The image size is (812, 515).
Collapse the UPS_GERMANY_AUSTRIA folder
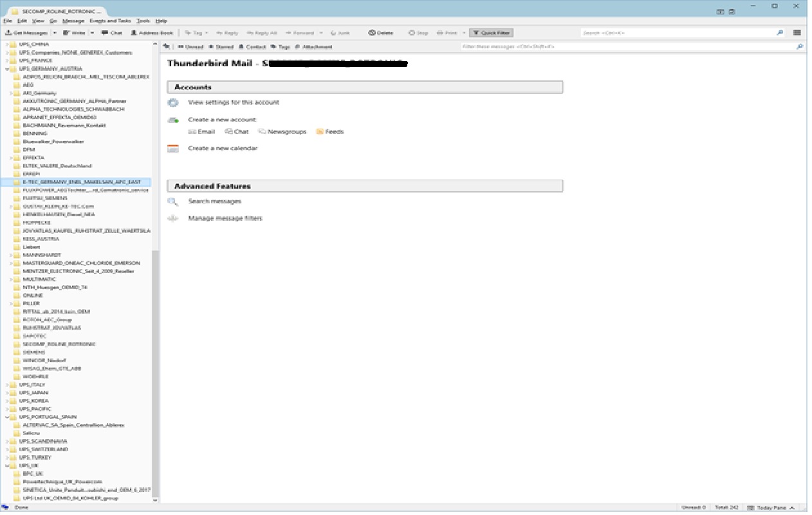(x=7, y=68)
